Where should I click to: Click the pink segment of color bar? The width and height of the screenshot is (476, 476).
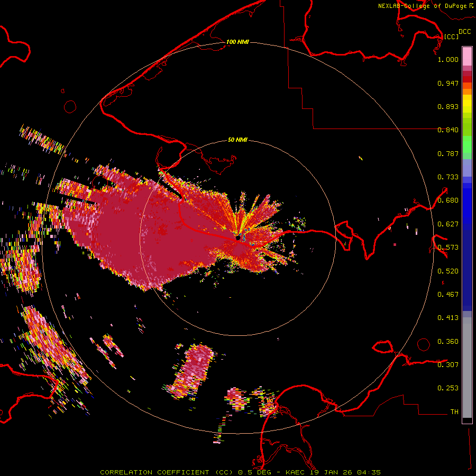(467, 56)
